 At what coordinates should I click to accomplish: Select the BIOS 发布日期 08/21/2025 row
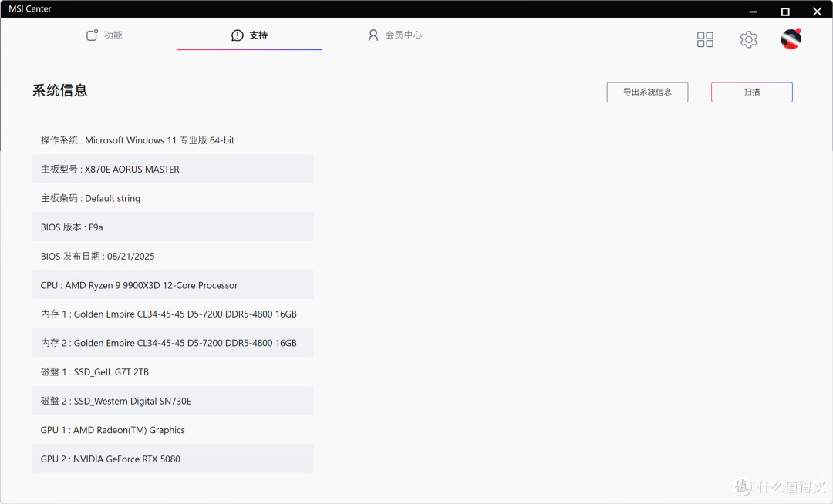pyautogui.click(x=173, y=256)
